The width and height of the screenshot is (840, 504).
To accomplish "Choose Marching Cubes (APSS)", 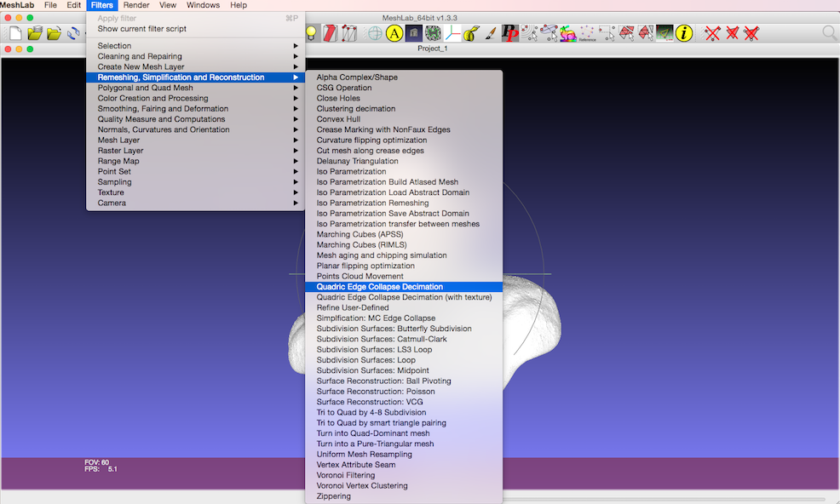I will coord(404,235).
